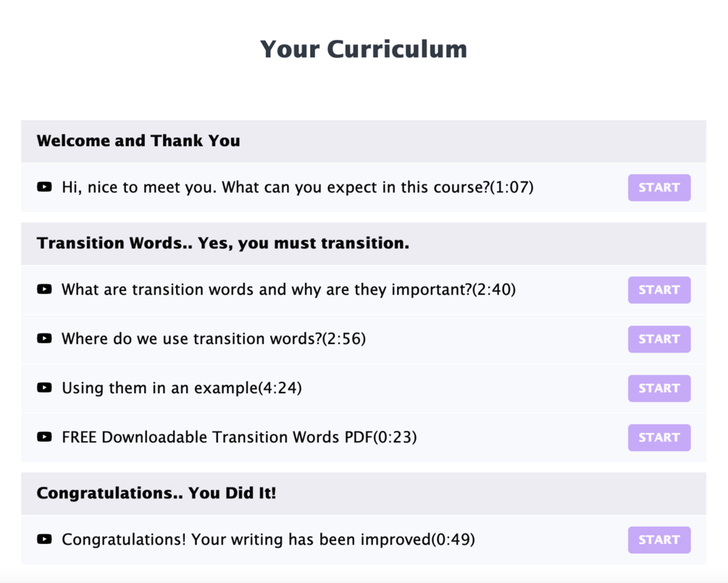
Task: Click video icon next to 'Where do we use transition words?'
Action: point(44,338)
